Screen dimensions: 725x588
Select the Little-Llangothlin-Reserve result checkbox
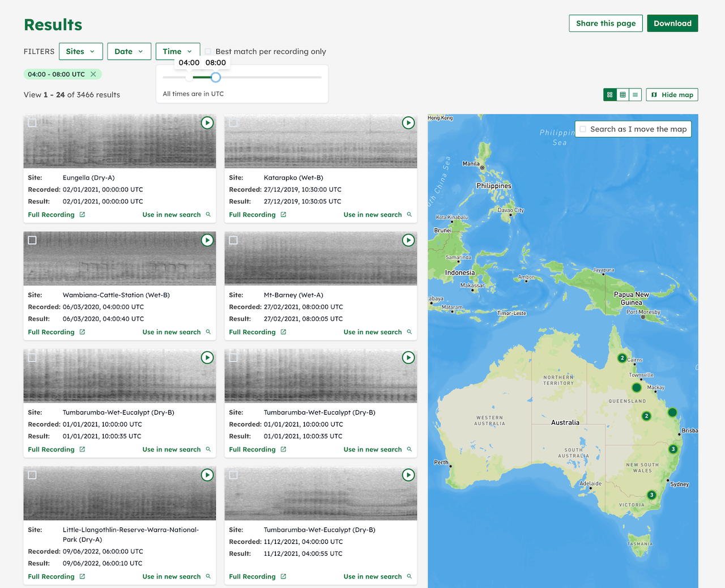(32, 475)
